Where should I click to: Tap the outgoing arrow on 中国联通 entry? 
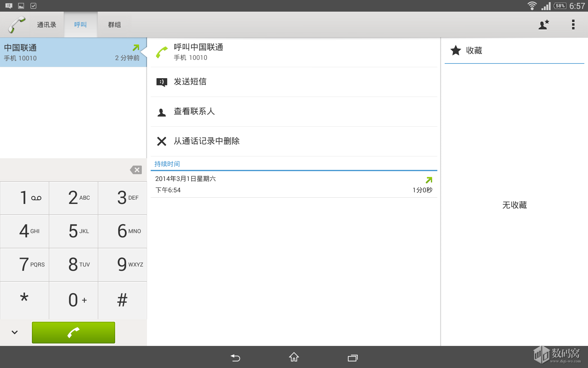[136, 48]
